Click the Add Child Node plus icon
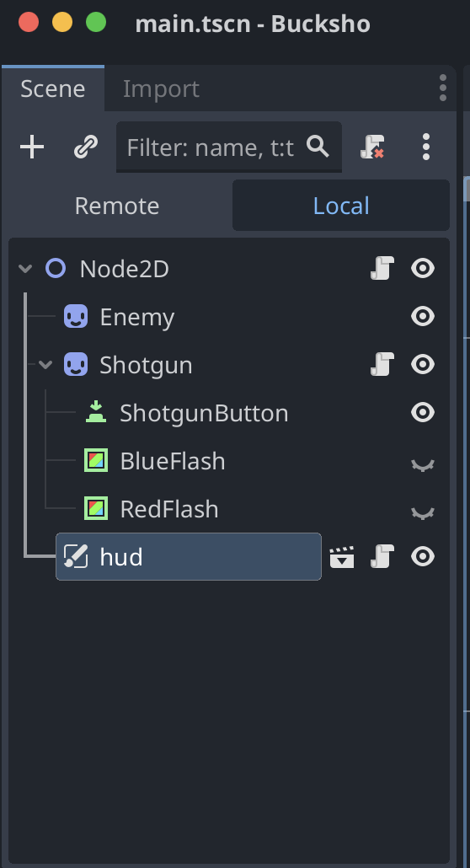This screenshot has width=470, height=868. coord(32,147)
